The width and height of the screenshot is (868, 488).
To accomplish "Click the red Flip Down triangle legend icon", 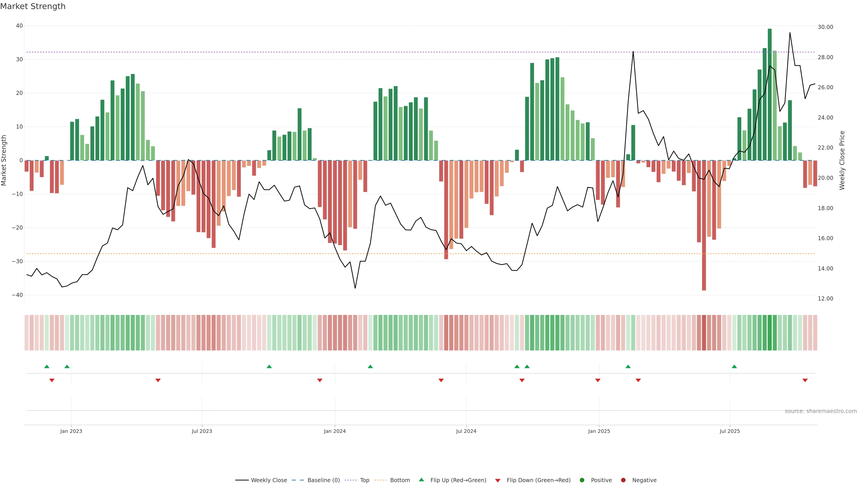I will (x=498, y=480).
